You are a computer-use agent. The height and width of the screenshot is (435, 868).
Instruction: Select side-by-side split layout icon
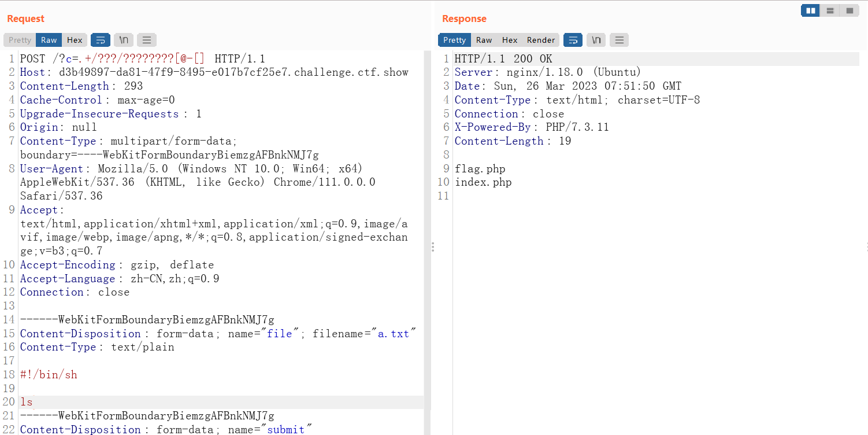pyautogui.click(x=811, y=10)
